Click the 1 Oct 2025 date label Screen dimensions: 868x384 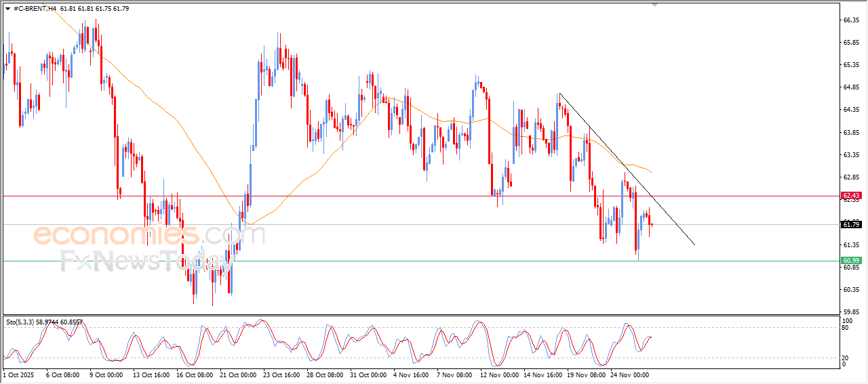coord(18,374)
